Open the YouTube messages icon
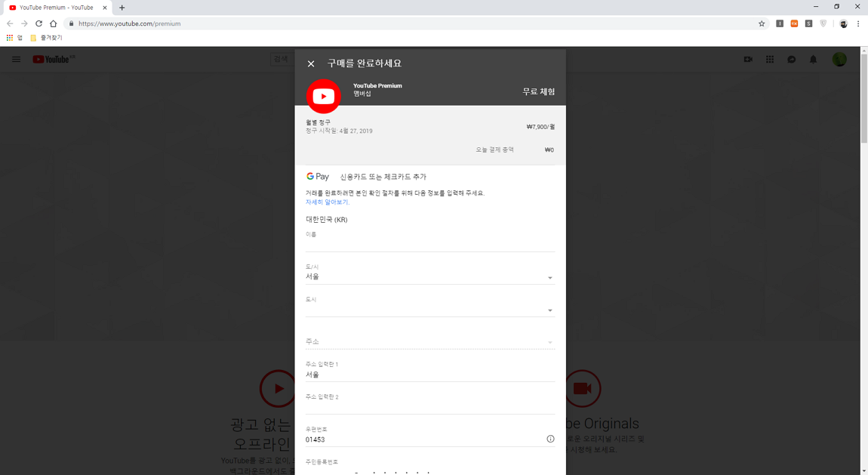868x475 pixels. 792,59
